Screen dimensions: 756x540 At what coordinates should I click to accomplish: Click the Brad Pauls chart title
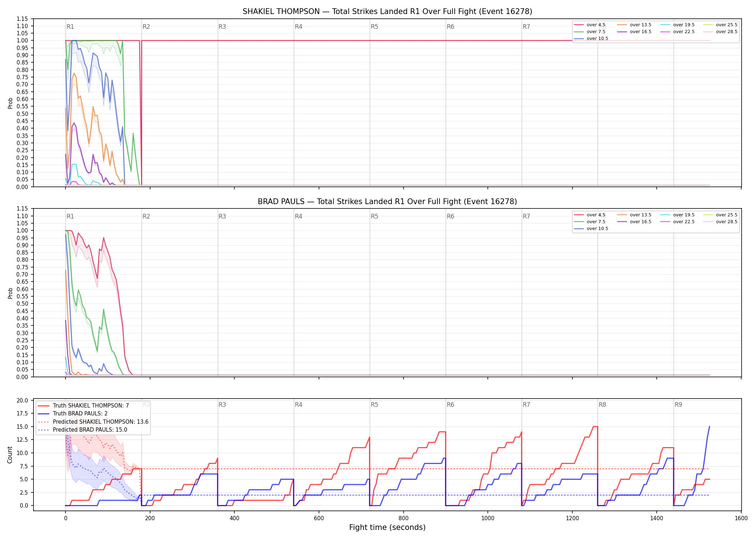click(387, 202)
